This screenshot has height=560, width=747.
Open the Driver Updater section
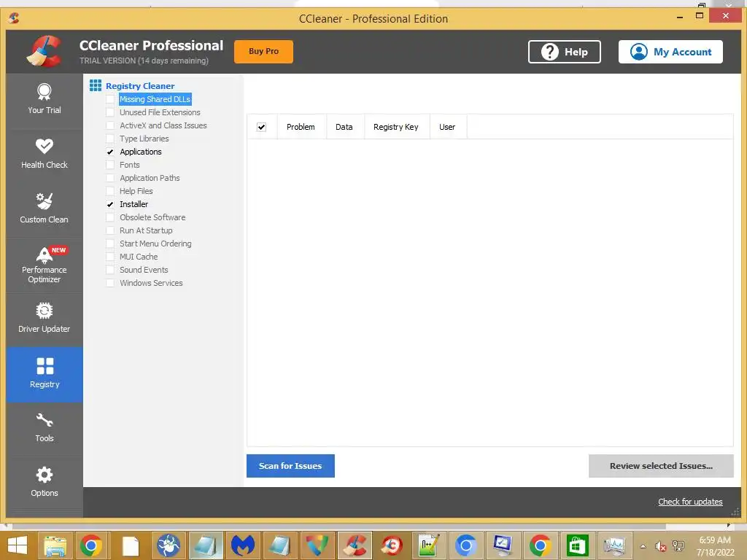tap(44, 319)
